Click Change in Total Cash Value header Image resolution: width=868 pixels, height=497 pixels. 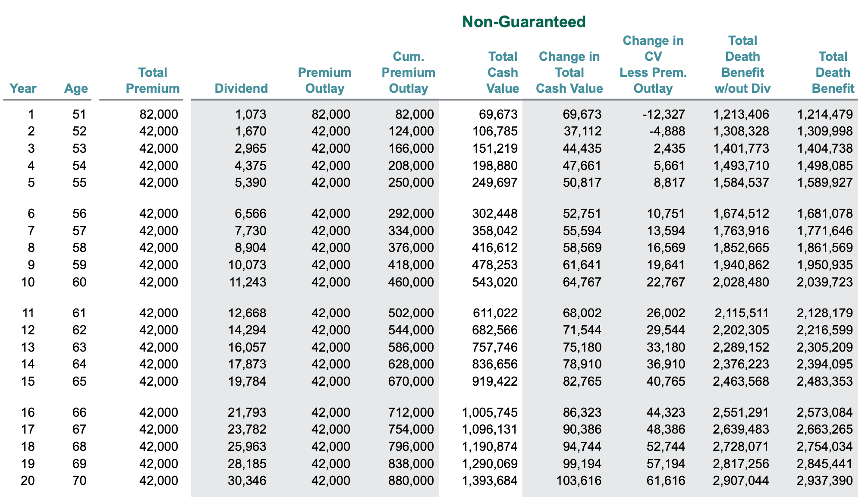pyautogui.click(x=569, y=72)
